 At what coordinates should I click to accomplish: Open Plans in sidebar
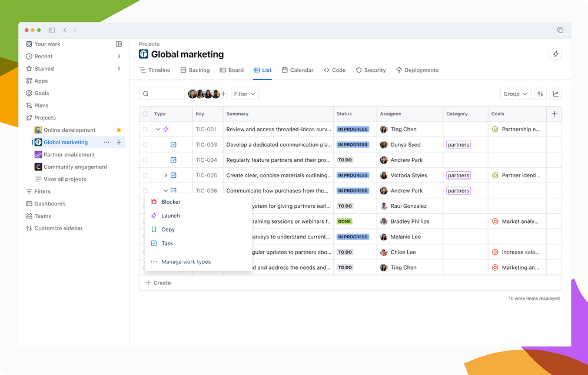(x=37, y=105)
